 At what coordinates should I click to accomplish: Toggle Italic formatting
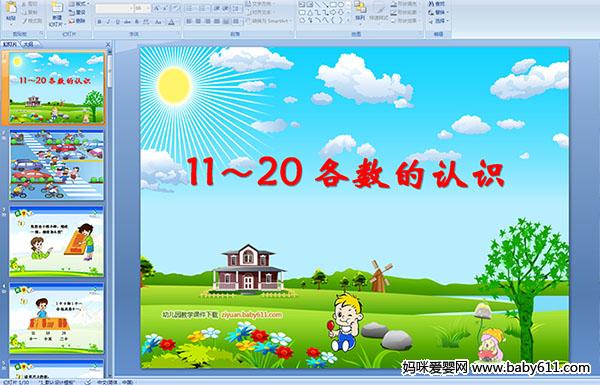(108, 22)
